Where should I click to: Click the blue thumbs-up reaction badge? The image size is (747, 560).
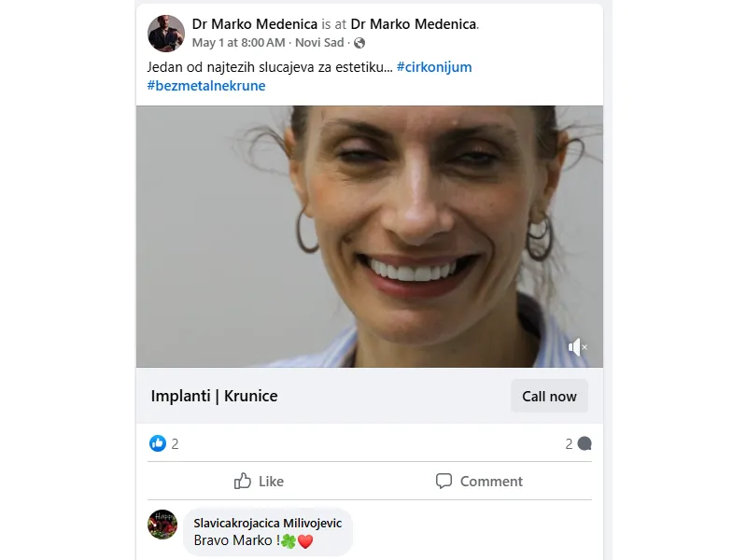tap(157, 443)
